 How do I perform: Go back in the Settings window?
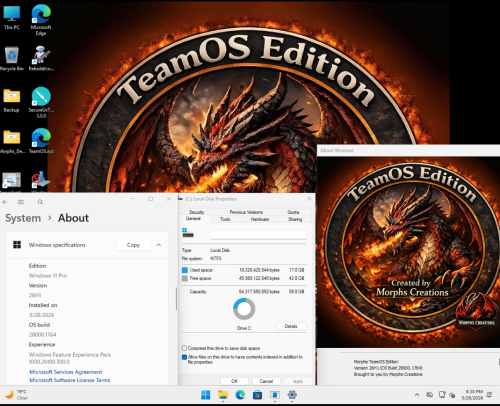pos(5,202)
